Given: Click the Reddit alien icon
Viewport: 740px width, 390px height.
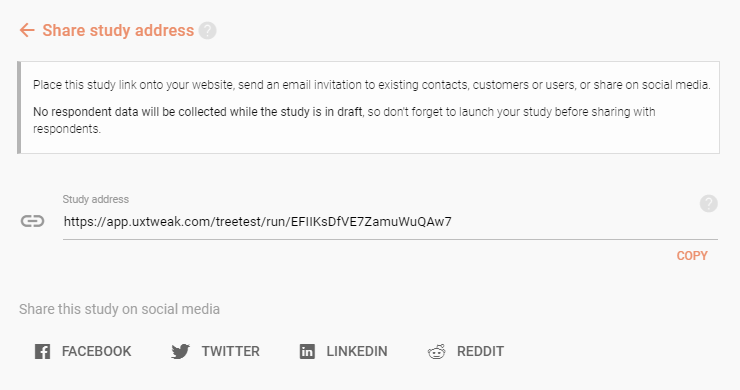Looking at the screenshot, I should tap(437, 351).
